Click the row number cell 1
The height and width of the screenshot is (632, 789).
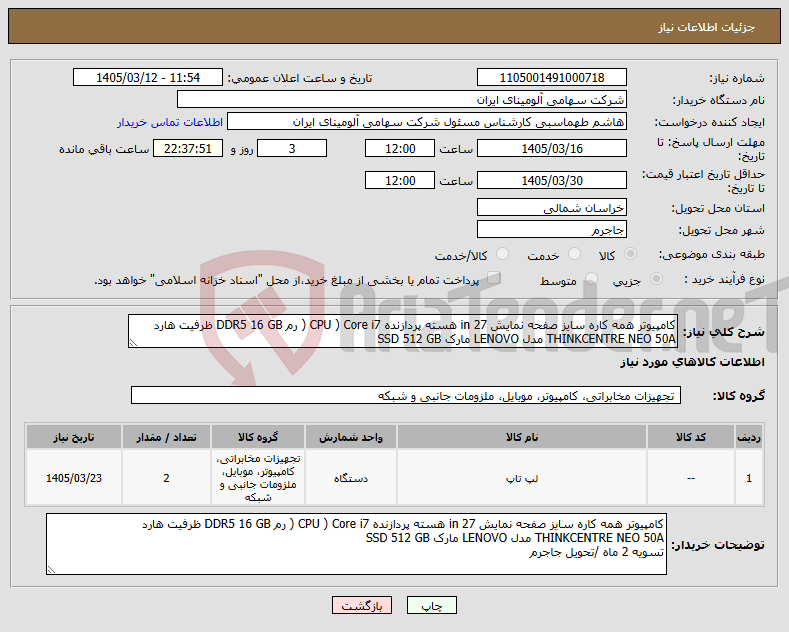(x=749, y=478)
